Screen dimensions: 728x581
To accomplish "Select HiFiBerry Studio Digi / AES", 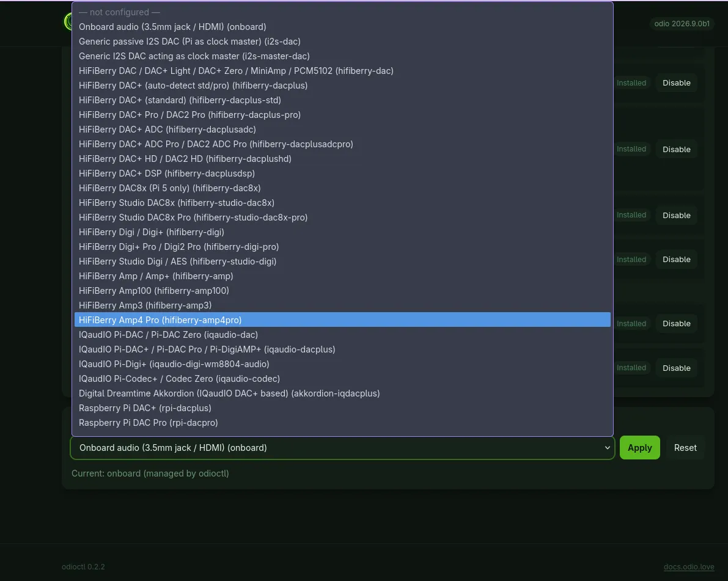I will (342, 261).
